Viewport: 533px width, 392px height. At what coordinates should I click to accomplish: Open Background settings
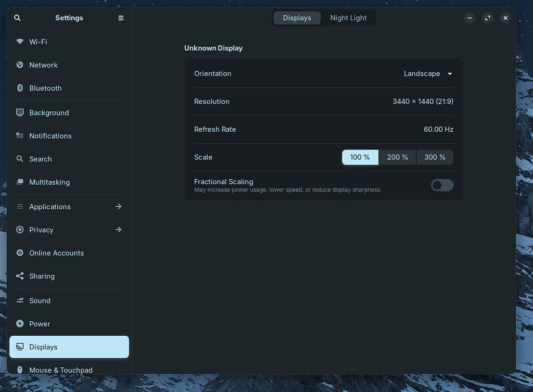coord(69,112)
